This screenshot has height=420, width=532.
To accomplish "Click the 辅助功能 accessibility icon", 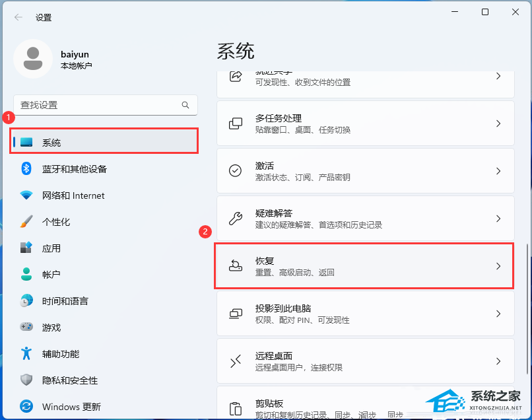I will [26, 354].
